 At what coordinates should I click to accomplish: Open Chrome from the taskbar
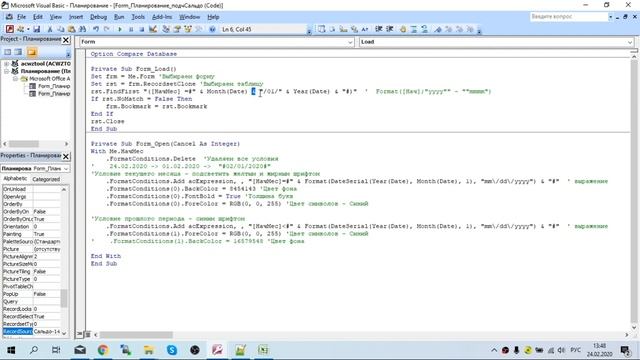point(103,350)
